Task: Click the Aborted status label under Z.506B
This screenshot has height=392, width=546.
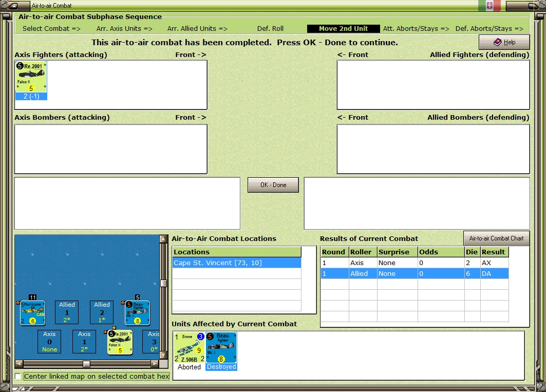Action: point(189,367)
